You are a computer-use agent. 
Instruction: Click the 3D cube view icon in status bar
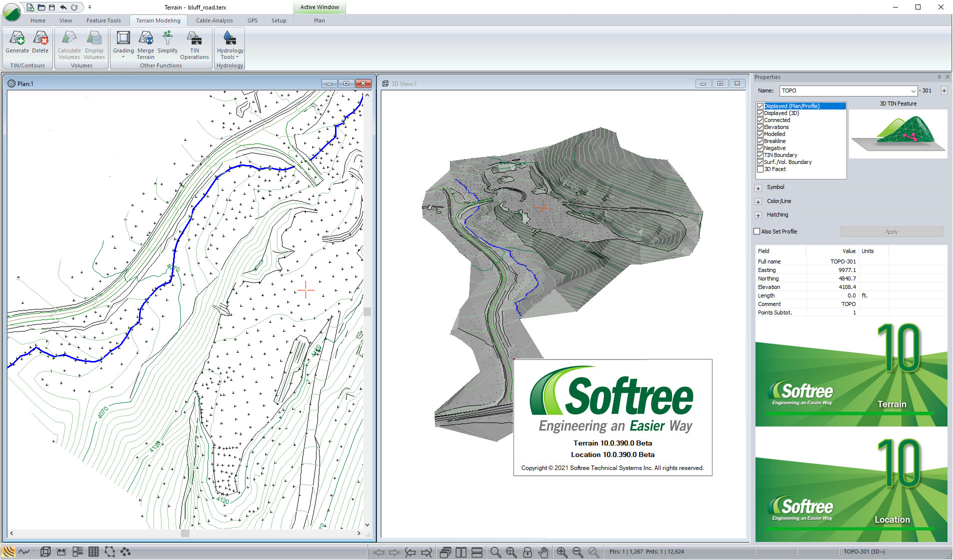(45, 552)
